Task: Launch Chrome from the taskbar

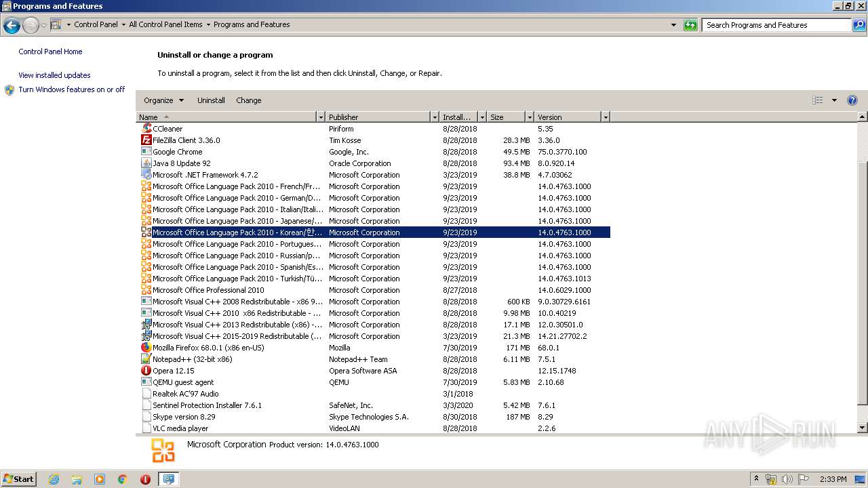Action: (123, 479)
